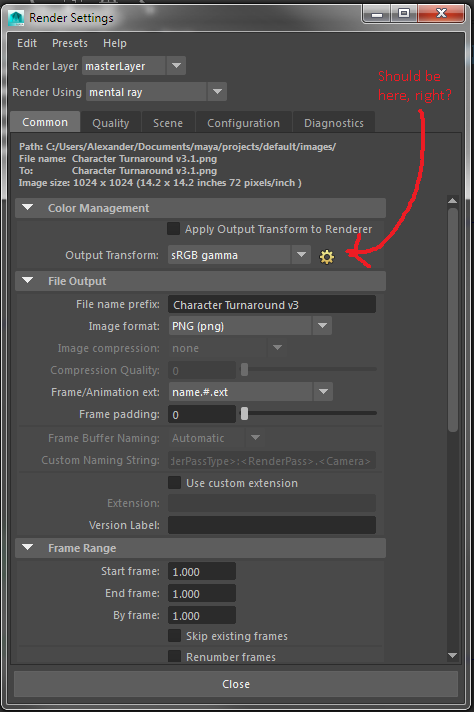The height and width of the screenshot is (712, 474).
Task: Click the 'Path: C:/Users/Alexander/Documents/maya/projects/default/images/' text
Action: point(177,147)
